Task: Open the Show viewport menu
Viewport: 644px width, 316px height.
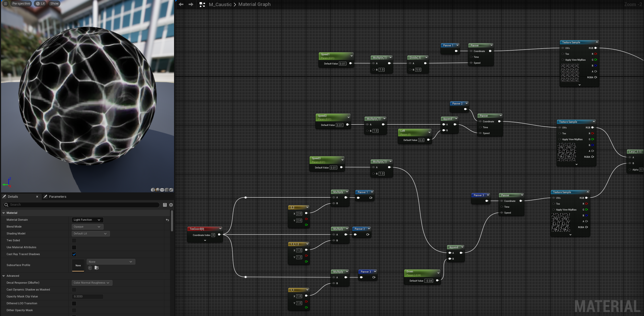Action: click(x=54, y=4)
